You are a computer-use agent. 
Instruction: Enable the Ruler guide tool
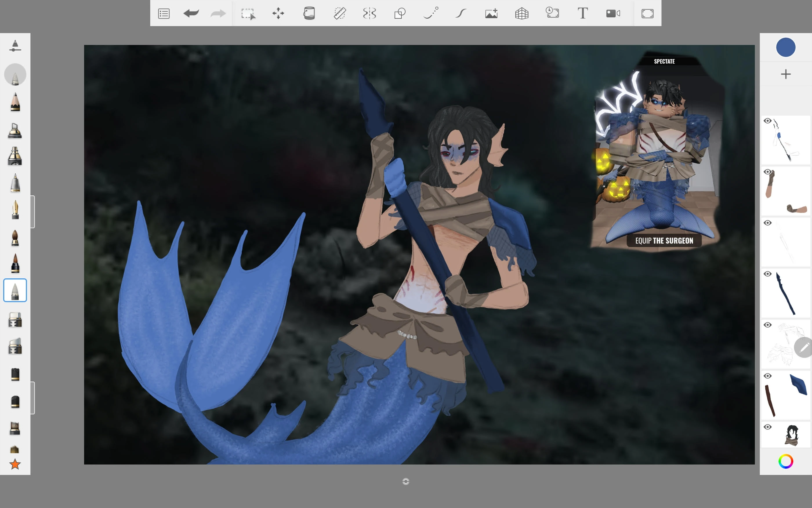pyautogui.click(x=340, y=13)
